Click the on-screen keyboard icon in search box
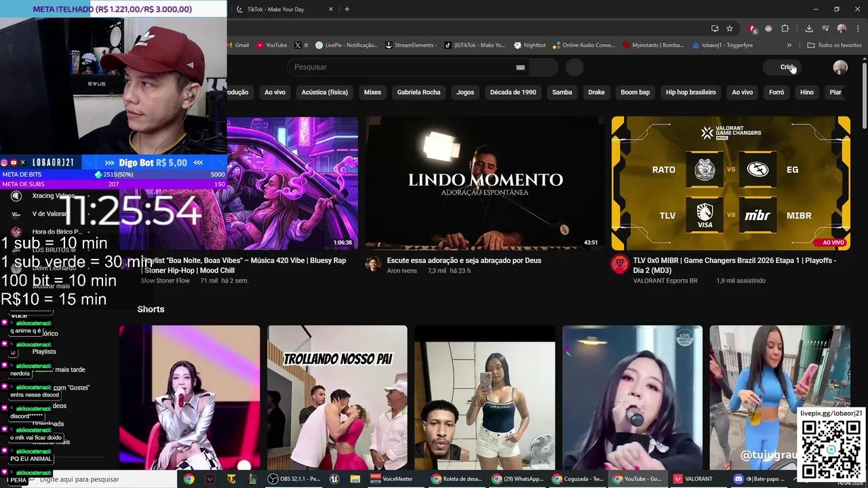The width and height of the screenshot is (868, 488). point(520,67)
